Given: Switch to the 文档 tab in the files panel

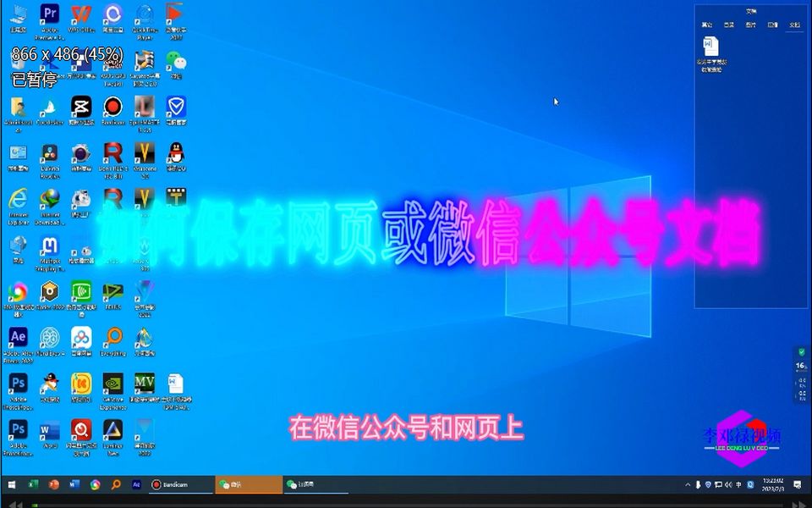Looking at the screenshot, I should pyautogui.click(x=797, y=25).
